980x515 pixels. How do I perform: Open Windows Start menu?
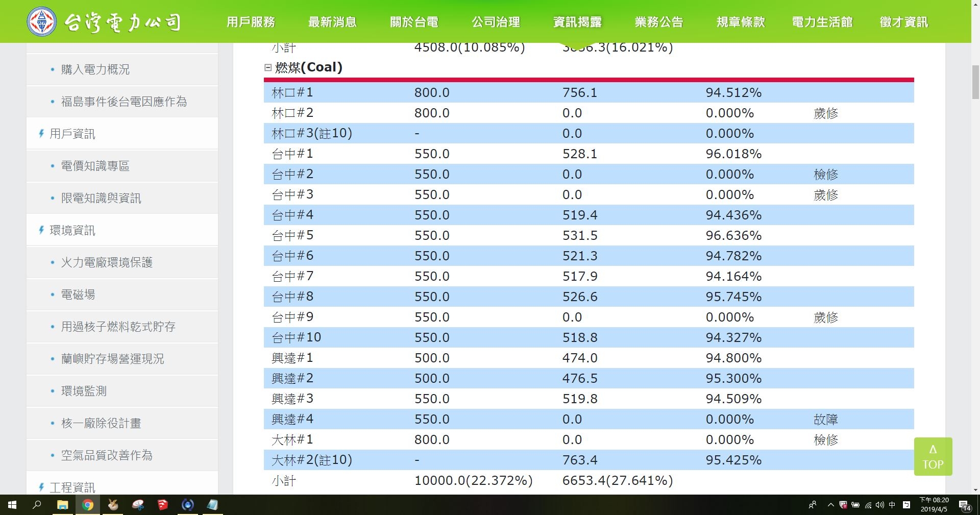point(12,505)
